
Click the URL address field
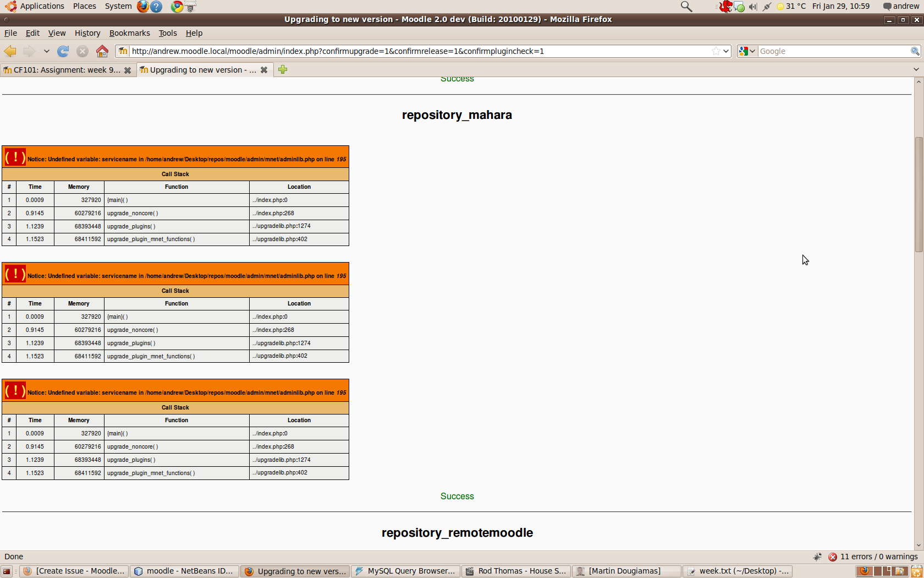(x=420, y=51)
